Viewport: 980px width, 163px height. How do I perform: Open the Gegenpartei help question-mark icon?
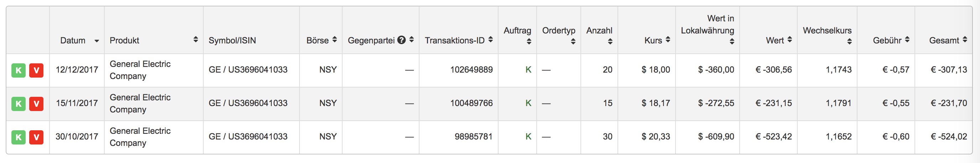click(401, 40)
